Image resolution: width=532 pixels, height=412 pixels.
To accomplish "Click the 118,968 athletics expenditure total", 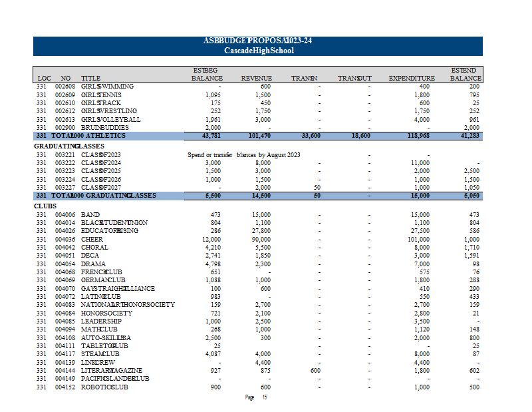I will click(x=418, y=136).
